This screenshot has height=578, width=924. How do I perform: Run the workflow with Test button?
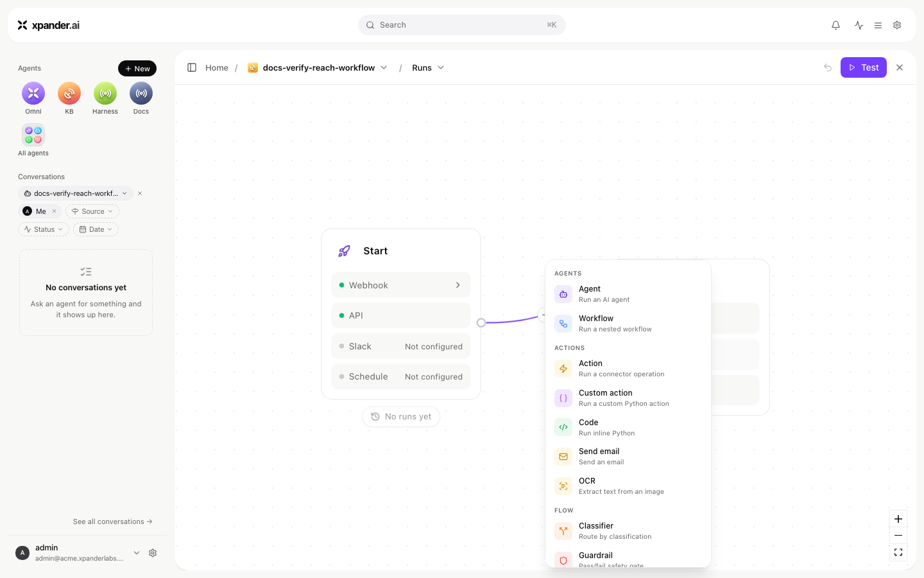click(864, 67)
